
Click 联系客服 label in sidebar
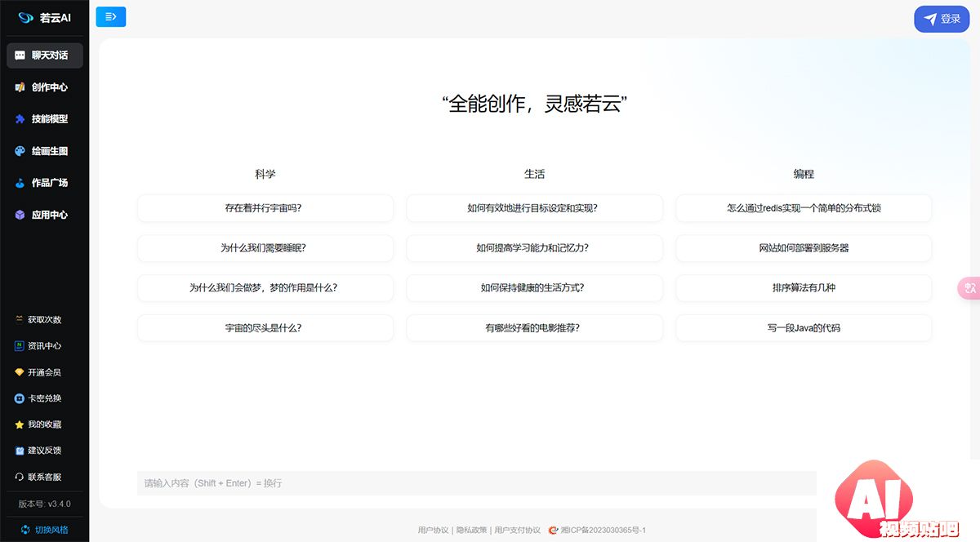point(44,477)
